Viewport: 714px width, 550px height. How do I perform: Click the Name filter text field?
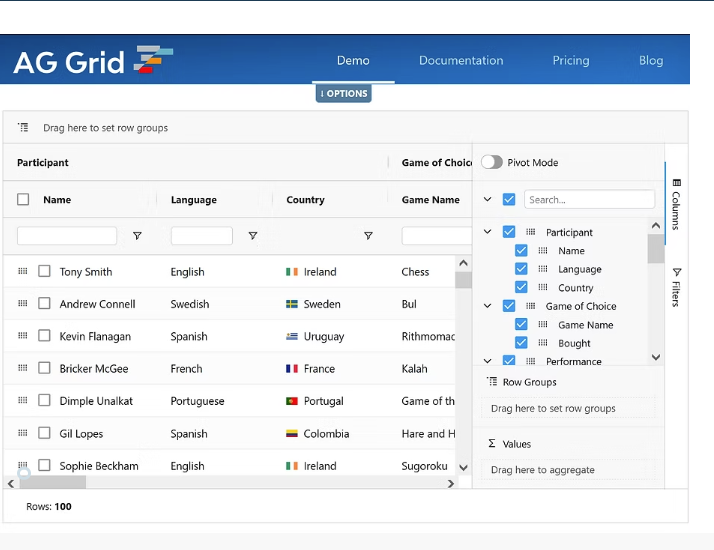pos(67,235)
